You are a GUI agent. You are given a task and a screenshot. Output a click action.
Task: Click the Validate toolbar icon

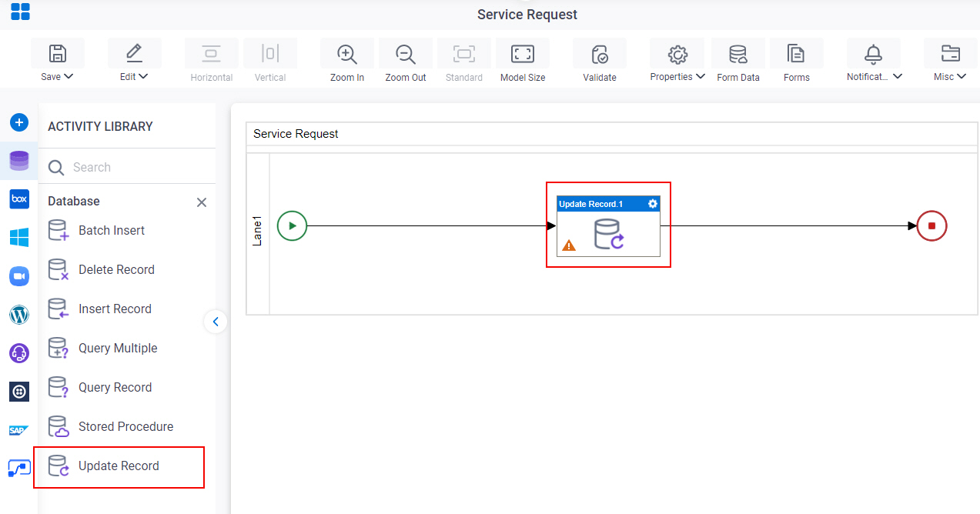click(600, 54)
